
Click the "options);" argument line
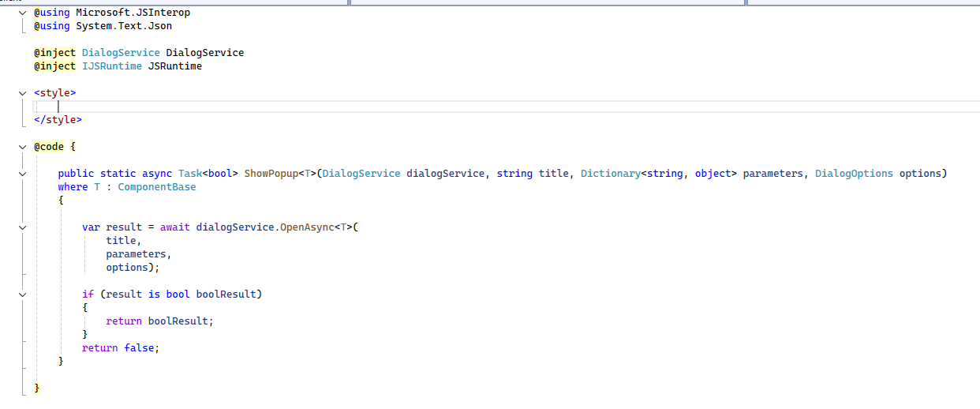click(133, 268)
